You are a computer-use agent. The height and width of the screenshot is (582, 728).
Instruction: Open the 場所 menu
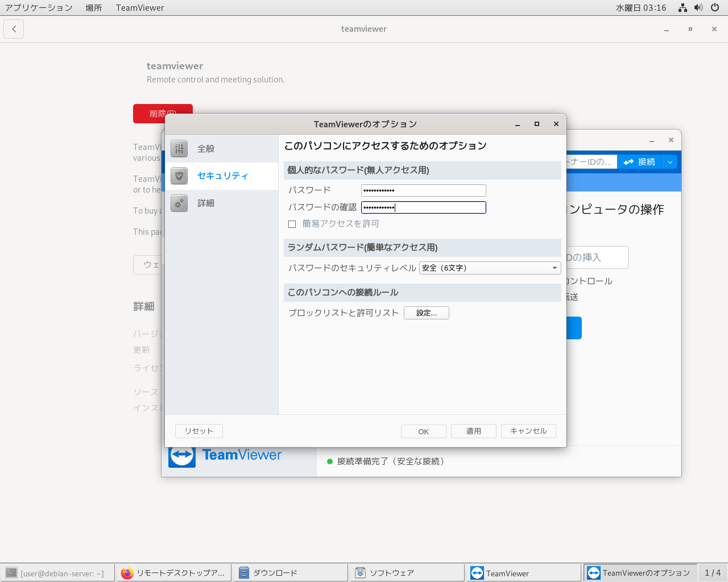[94, 8]
